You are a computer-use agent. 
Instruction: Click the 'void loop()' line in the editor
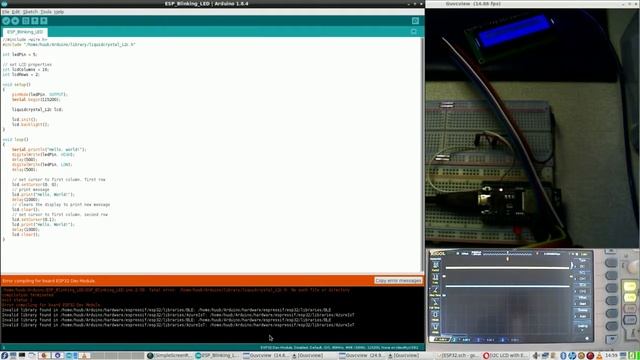[15, 140]
